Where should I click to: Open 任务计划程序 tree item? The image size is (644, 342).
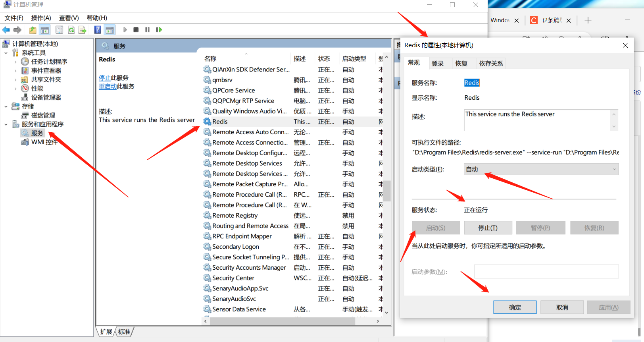[49, 62]
